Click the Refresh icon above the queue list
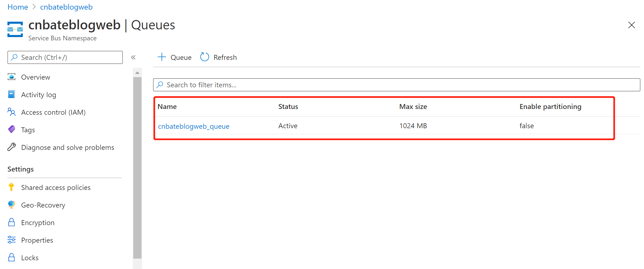644x269 pixels. pyautogui.click(x=204, y=57)
